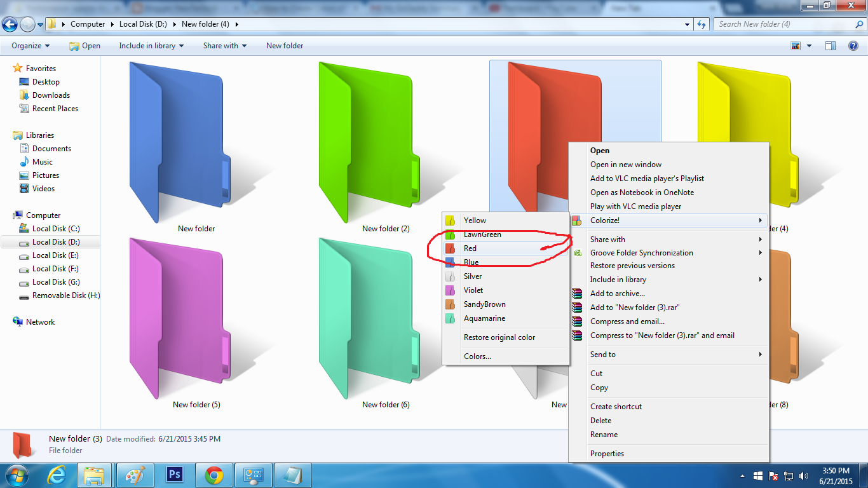
Task: Click the Colorize! paint bucket icon
Action: (577, 220)
